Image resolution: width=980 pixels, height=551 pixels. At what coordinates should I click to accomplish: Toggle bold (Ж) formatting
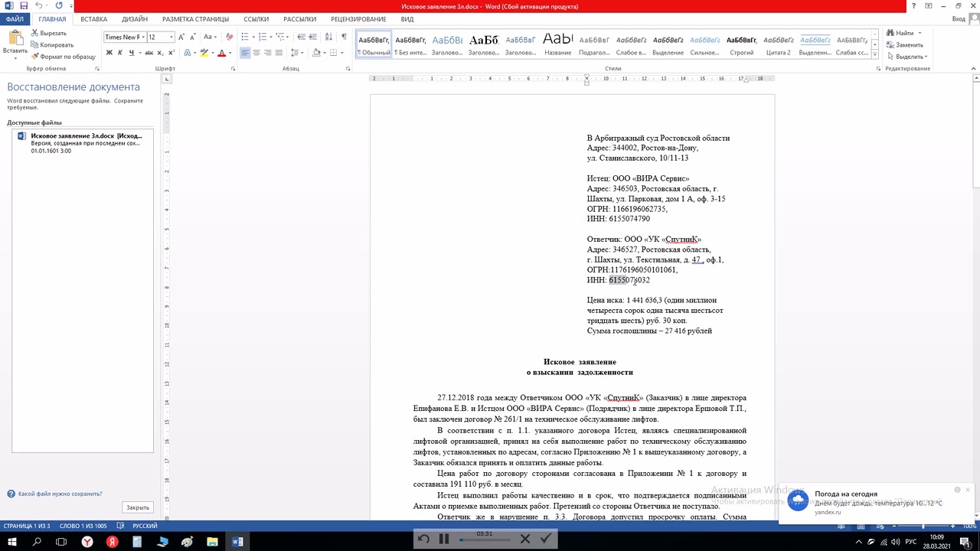pos(109,53)
